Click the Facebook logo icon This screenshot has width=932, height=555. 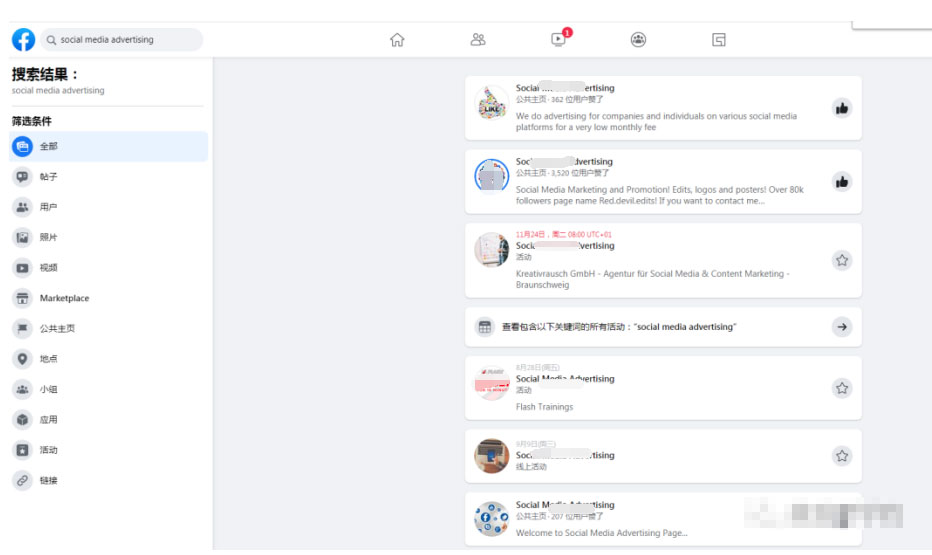click(x=23, y=40)
